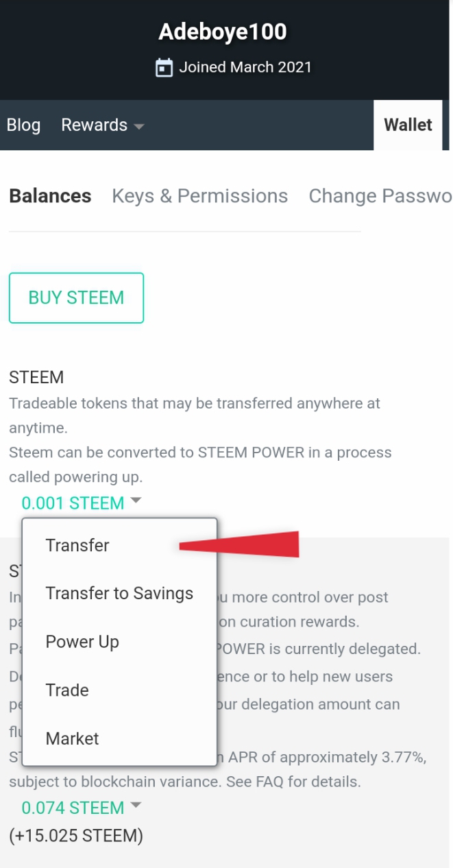Open the Blog tab
Screen dimensions: 453x868
click(x=23, y=125)
